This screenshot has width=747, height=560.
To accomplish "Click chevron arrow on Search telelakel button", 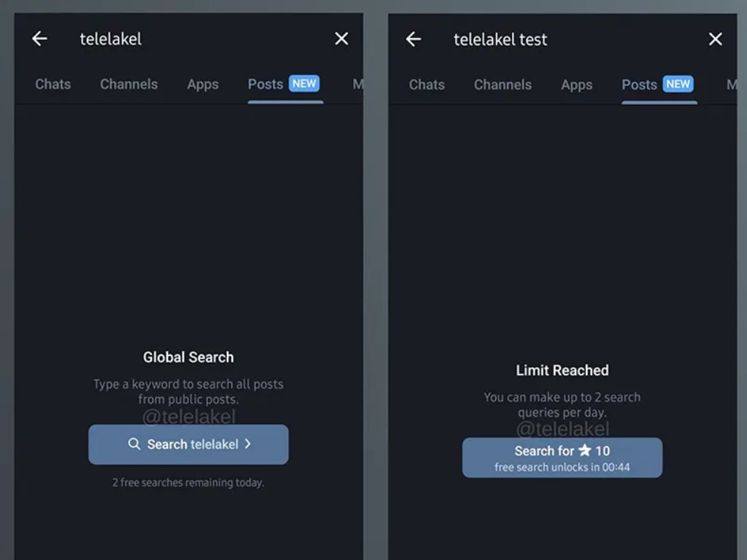I will (x=248, y=444).
